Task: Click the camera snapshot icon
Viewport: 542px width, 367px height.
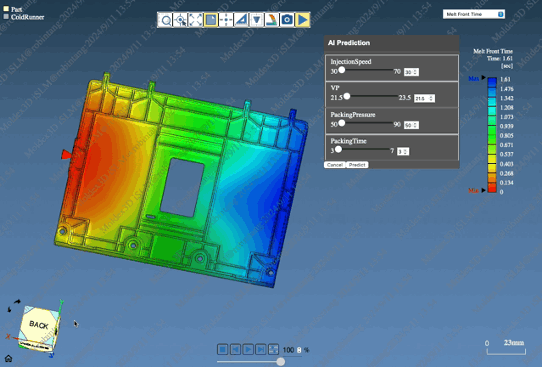Action: point(287,20)
